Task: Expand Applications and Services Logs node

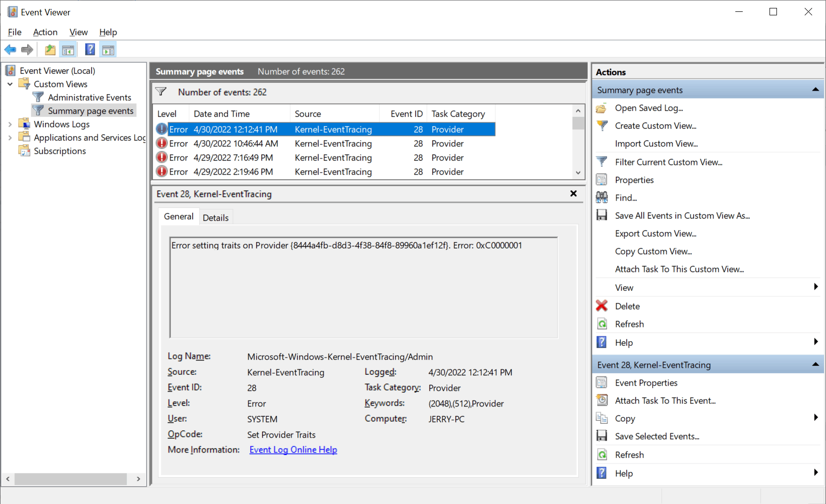Action: coord(10,138)
